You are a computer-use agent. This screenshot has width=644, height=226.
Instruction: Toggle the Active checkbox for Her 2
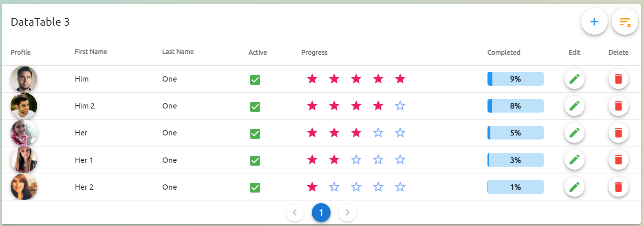click(255, 188)
